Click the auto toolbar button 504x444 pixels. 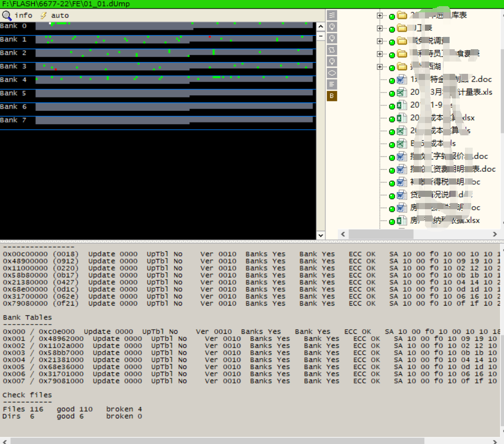click(x=54, y=15)
